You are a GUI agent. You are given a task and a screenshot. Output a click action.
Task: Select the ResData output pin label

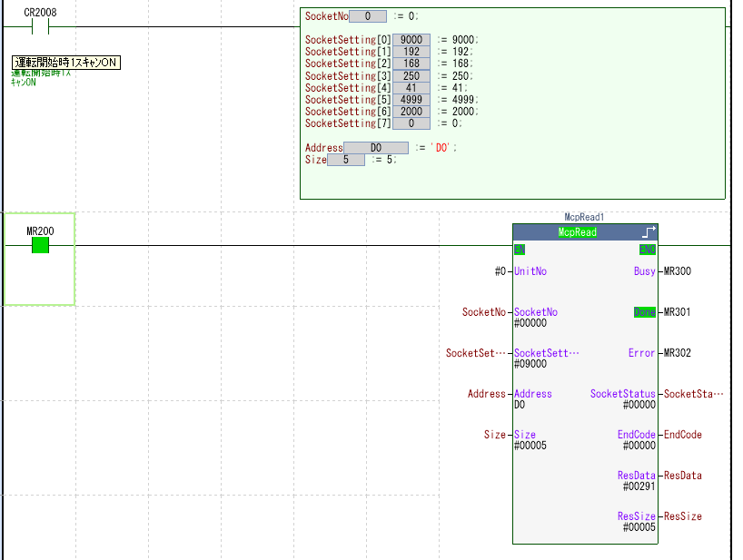(x=636, y=476)
